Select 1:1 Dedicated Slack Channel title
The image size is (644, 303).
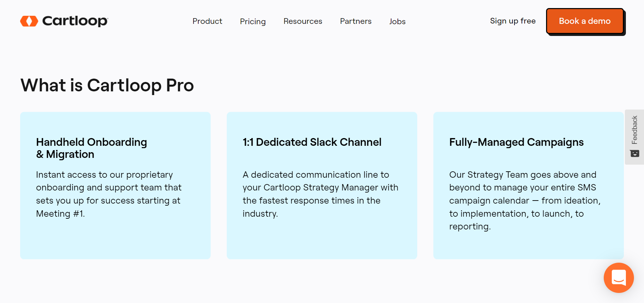click(x=312, y=142)
